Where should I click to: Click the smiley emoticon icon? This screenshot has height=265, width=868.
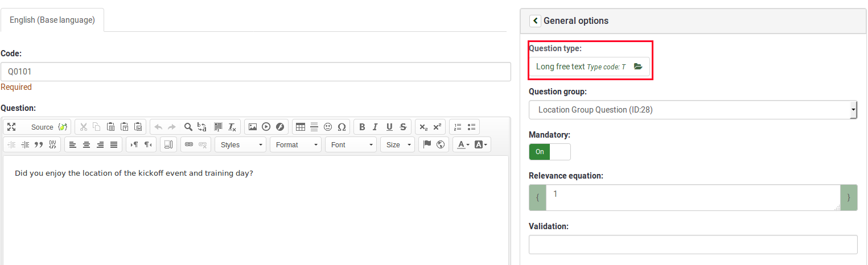coord(328,127)
